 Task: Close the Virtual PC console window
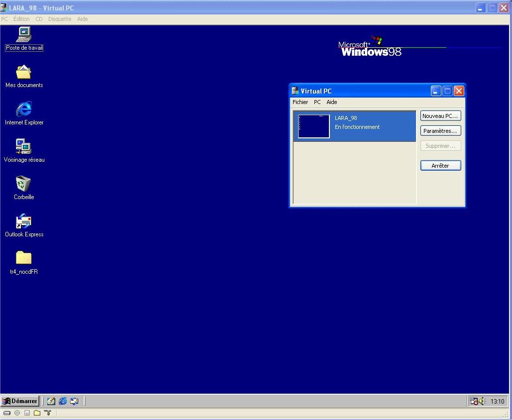[459, 91]
